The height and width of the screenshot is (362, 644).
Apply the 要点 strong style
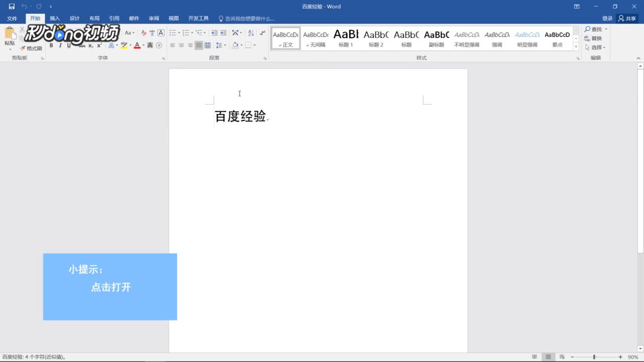pos(557,38)
